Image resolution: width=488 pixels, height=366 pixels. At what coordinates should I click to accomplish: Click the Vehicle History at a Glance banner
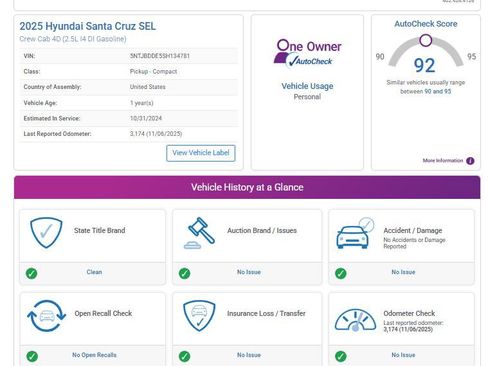point(247,187)
